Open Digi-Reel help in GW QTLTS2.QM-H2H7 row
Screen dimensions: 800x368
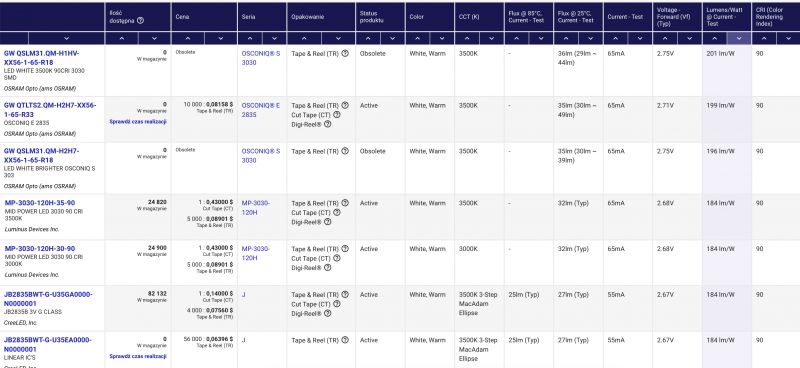[328, 124]
